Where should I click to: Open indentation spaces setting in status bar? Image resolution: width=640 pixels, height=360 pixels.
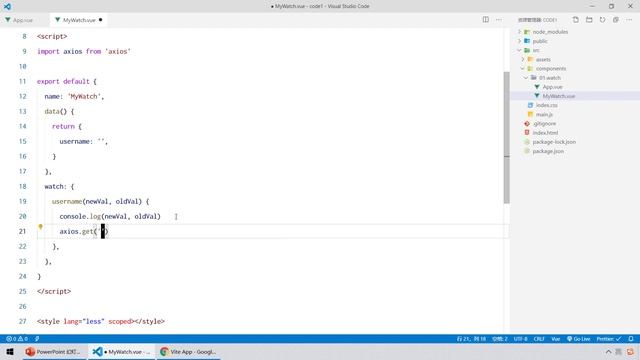click(500, 339)
